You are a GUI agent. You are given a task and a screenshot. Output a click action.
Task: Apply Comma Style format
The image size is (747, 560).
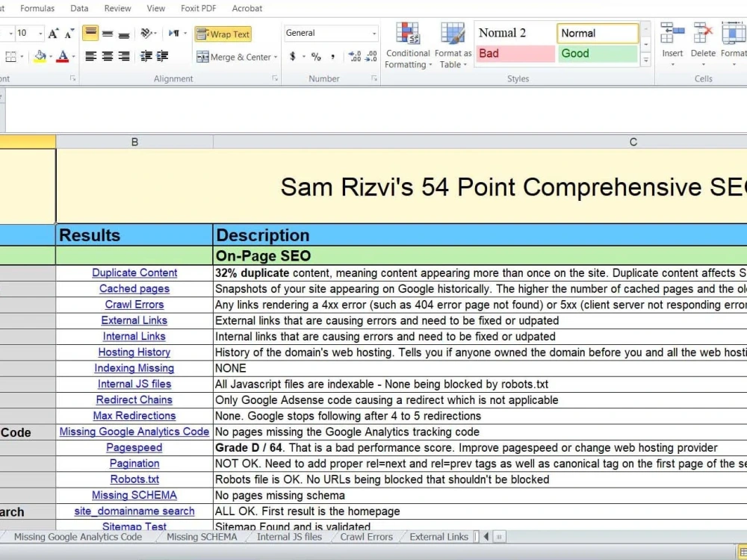pos(333,57)
